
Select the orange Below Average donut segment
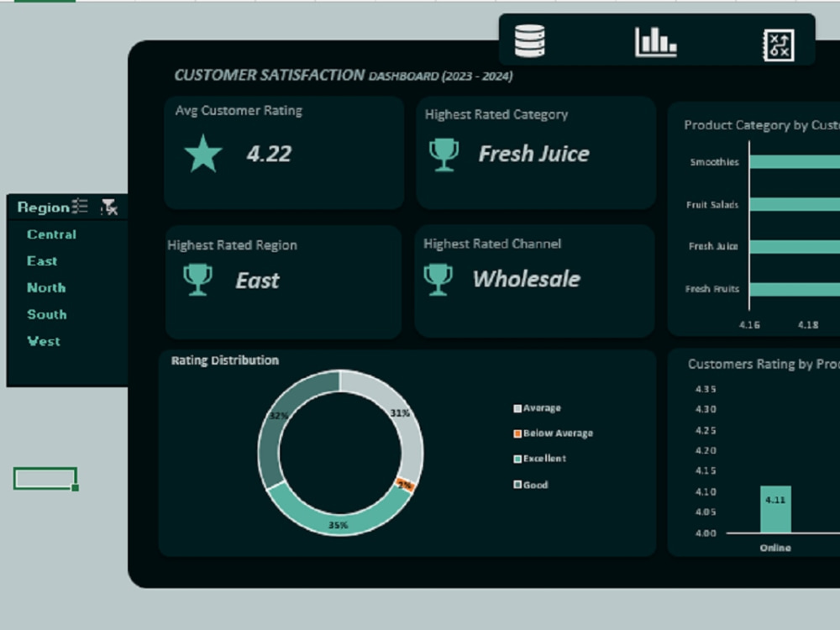coord(405,486)
